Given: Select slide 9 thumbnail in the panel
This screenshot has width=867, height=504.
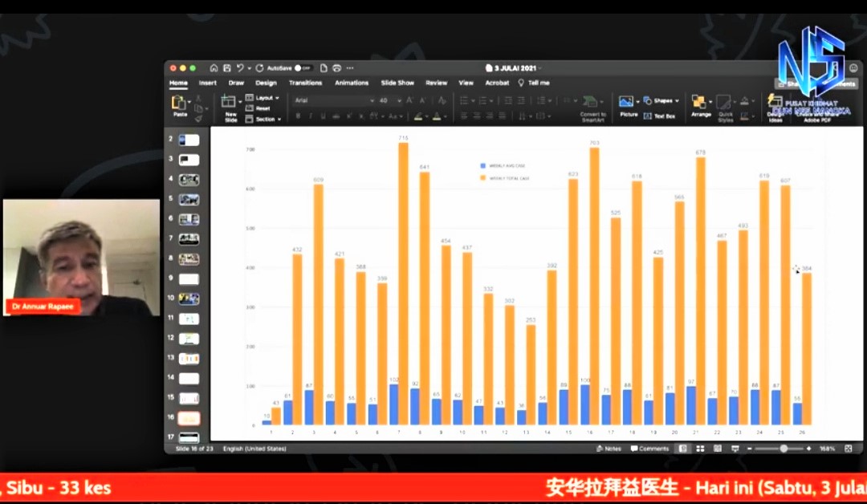Looking at the screenshot, I should pos(189,278).
